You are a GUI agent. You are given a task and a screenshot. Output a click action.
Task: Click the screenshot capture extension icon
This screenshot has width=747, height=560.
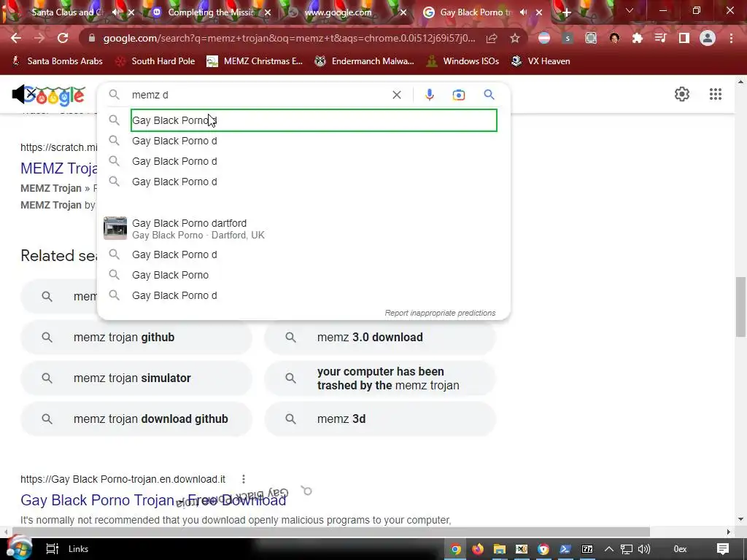pos(591,38)
